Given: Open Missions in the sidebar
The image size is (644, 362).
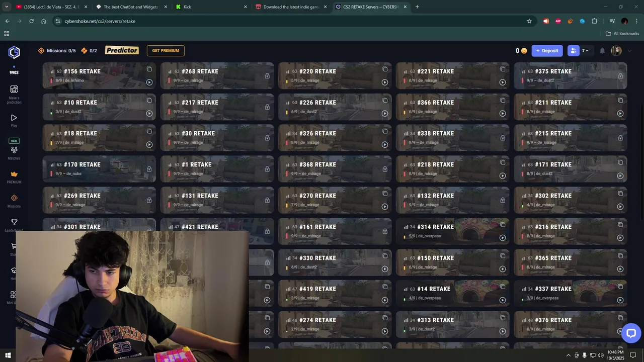Looking at the screenshot, I should (14, 201).
